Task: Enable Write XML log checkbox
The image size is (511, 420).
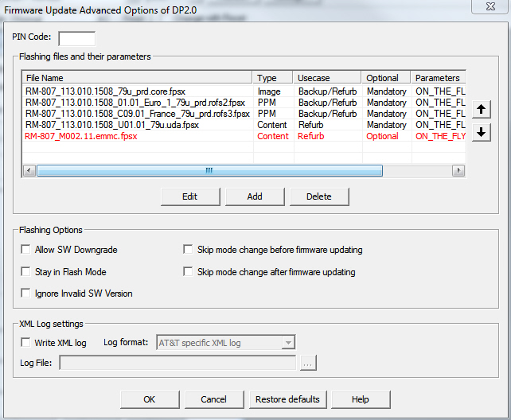Action: (x=26, y=343)
